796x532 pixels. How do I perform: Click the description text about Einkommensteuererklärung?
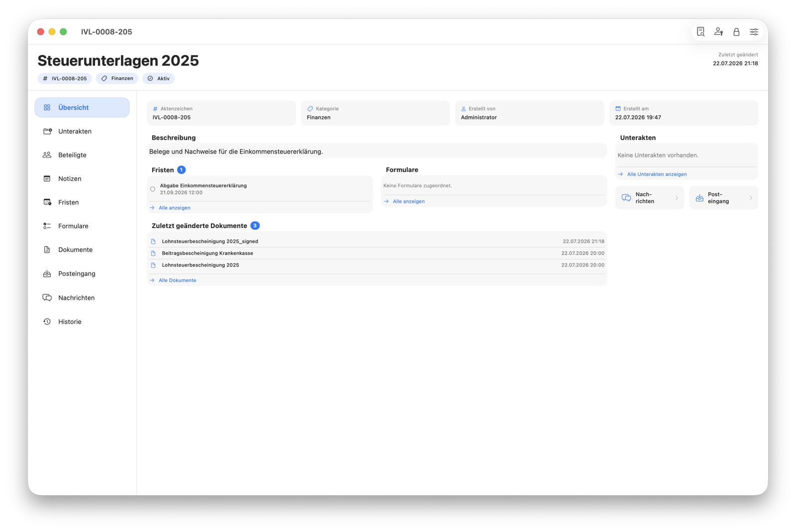tap(236, 152)
